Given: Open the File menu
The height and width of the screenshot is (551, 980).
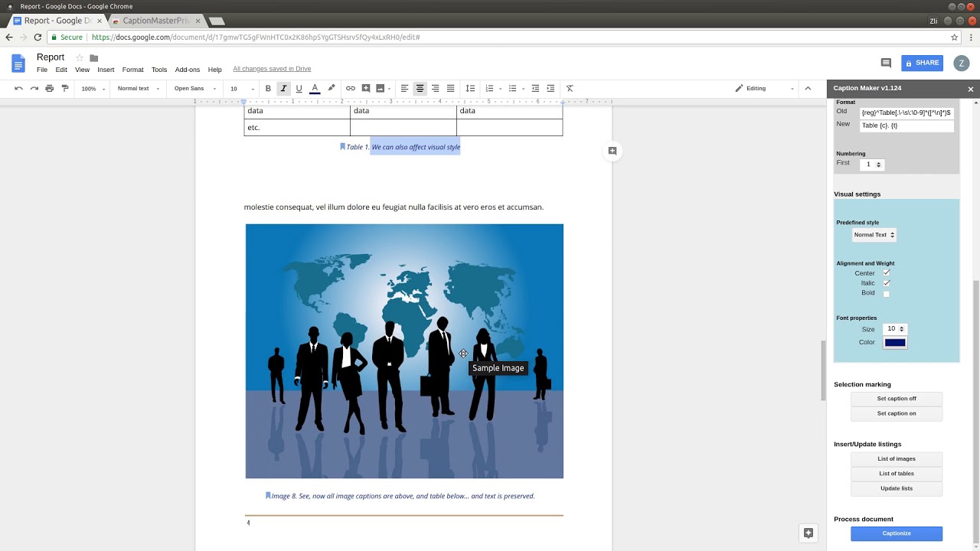Looking at the screenshot, I should [42, 70].
